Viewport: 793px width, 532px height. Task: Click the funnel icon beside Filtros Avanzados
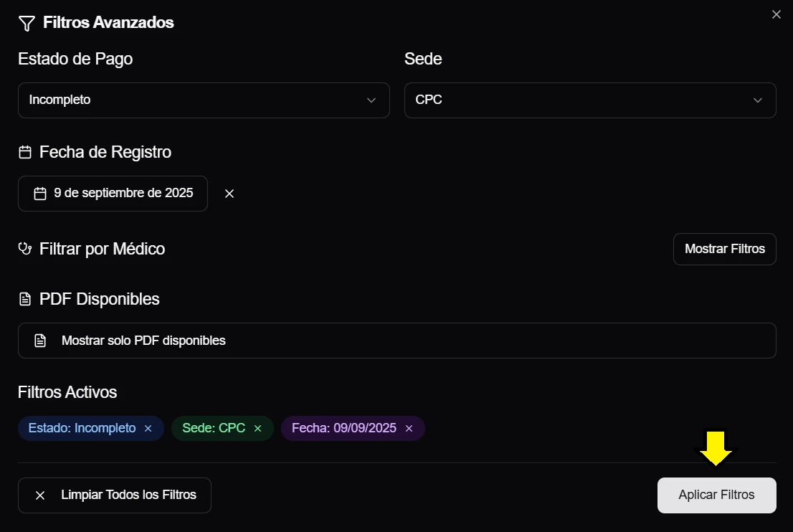point(27,23)
